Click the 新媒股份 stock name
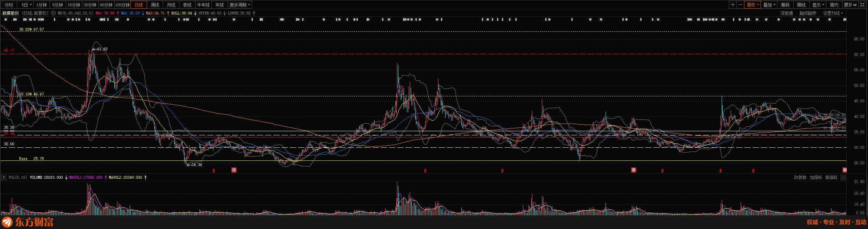Image resolution: width=868 pixels, height=229 pixels. click(x=11, y=13)
